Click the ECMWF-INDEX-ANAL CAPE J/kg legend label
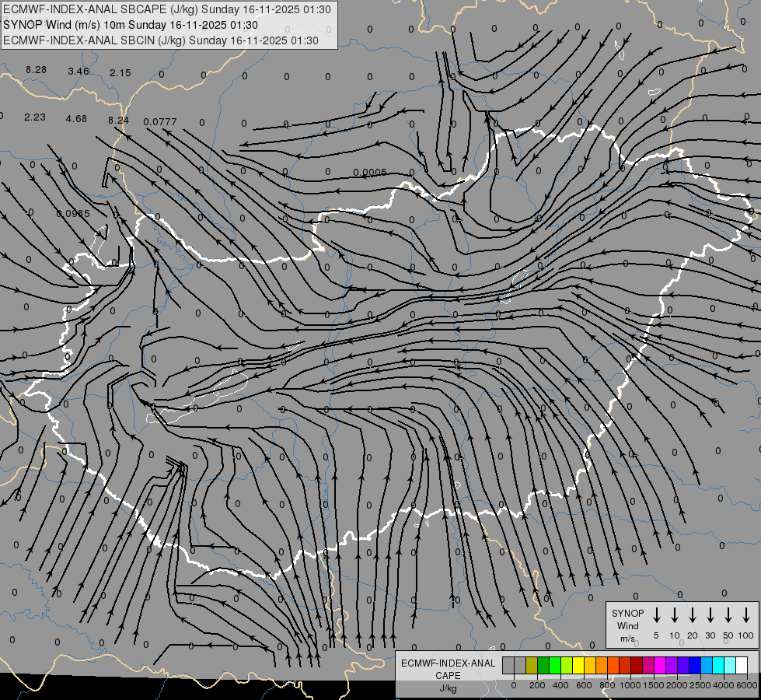 [x=448, y=676]
